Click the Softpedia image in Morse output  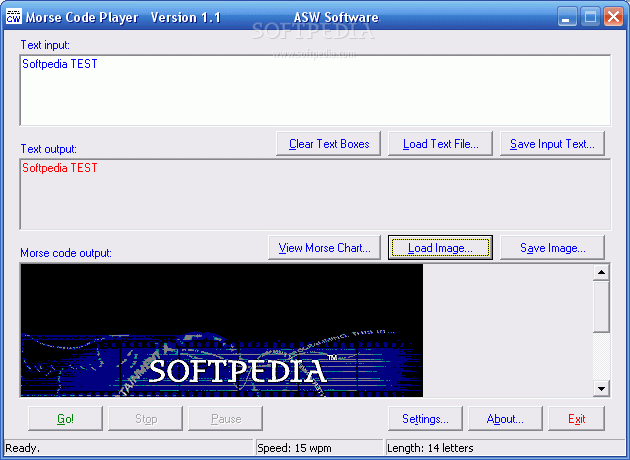coord(222,330)
